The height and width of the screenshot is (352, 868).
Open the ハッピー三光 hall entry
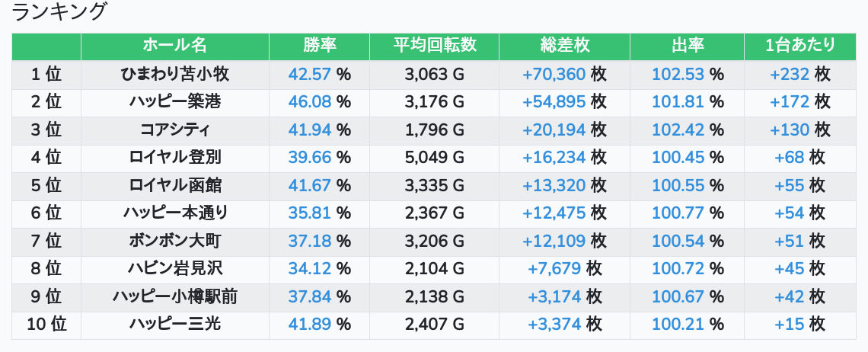click(x=174, y=325)
